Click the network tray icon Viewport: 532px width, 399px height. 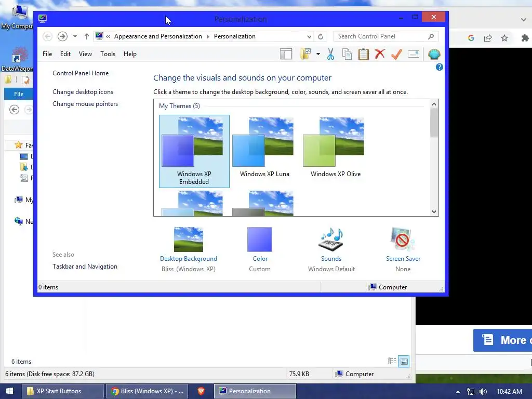tap(471, 392)
